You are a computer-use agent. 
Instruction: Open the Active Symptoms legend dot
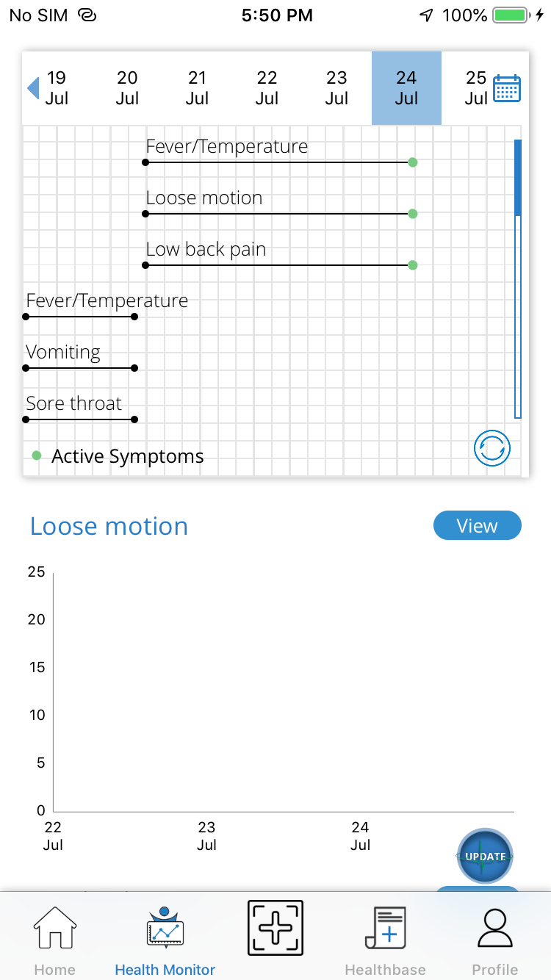(x=36, y=455)
